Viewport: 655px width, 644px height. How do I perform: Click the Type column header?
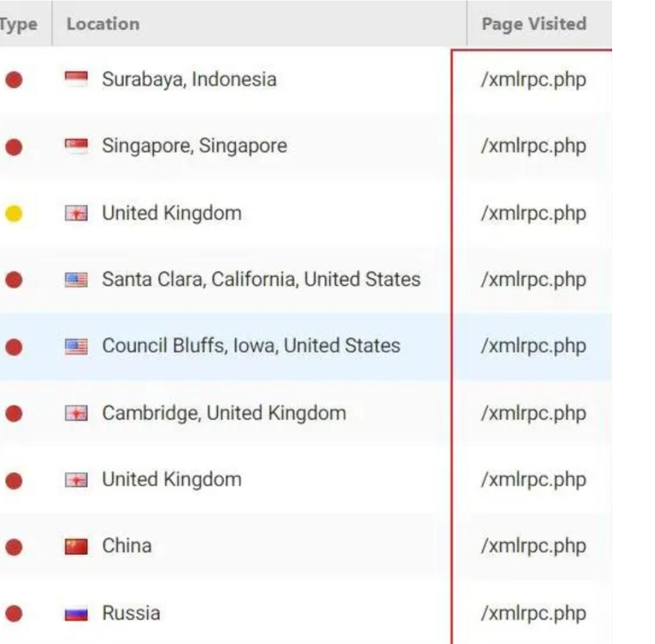click(x=19, y=24)
